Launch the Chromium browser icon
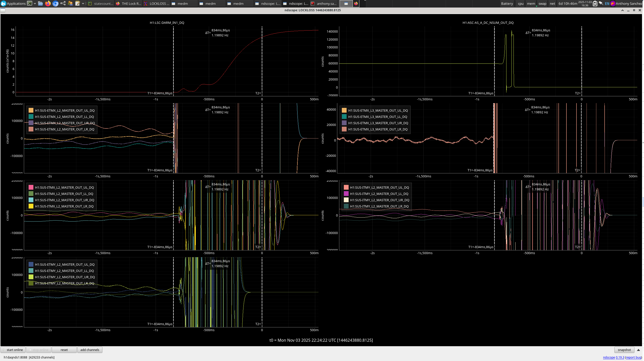This screenshot has height=361, width=644. pyautogui.click(x=55, y=4)
